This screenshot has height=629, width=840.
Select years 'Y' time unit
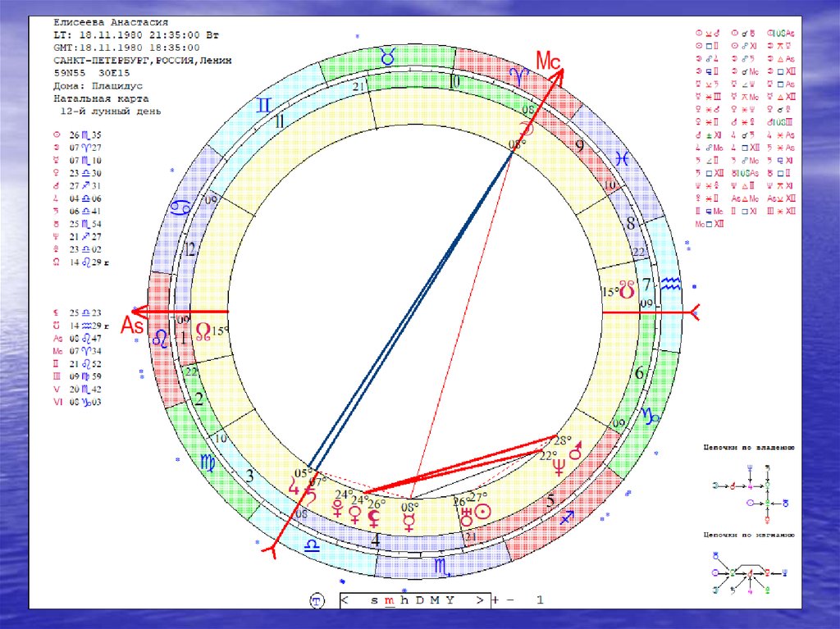[x=449, y=601]
